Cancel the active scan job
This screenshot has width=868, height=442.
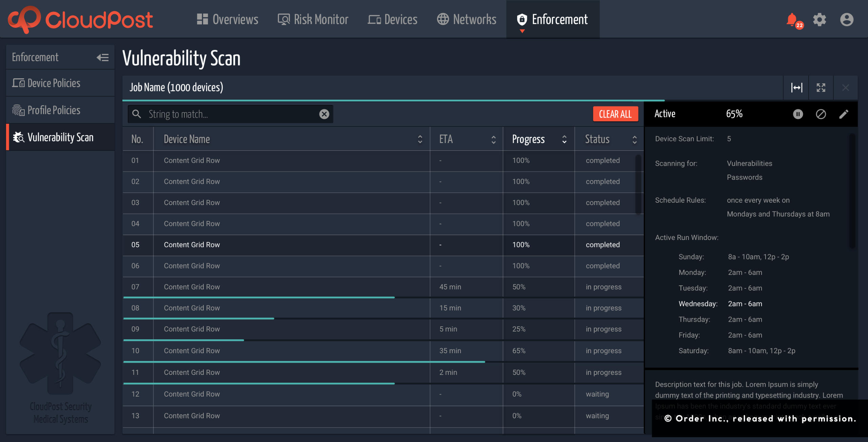[x=821, y=114]
